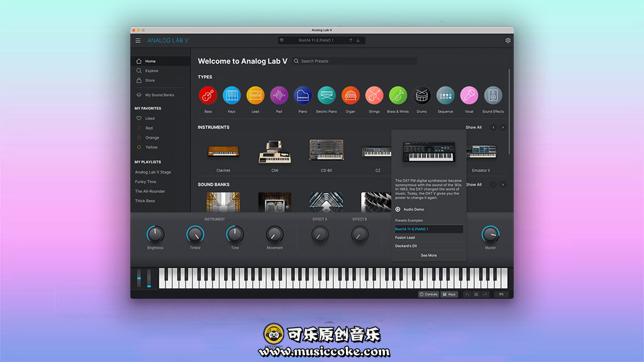This screenshot has height=362, width=644.
Task: Click the redo arrow in bottom bar
Action: (485, 294)
